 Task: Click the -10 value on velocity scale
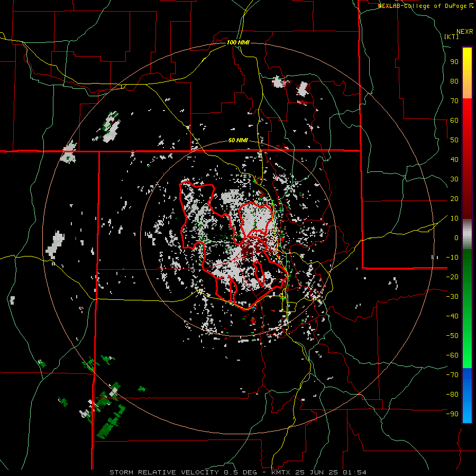[x=452, y=258]
